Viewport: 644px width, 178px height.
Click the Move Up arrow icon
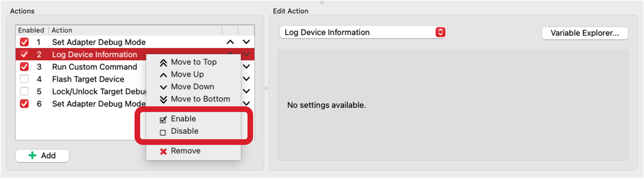tap(163, 74)
